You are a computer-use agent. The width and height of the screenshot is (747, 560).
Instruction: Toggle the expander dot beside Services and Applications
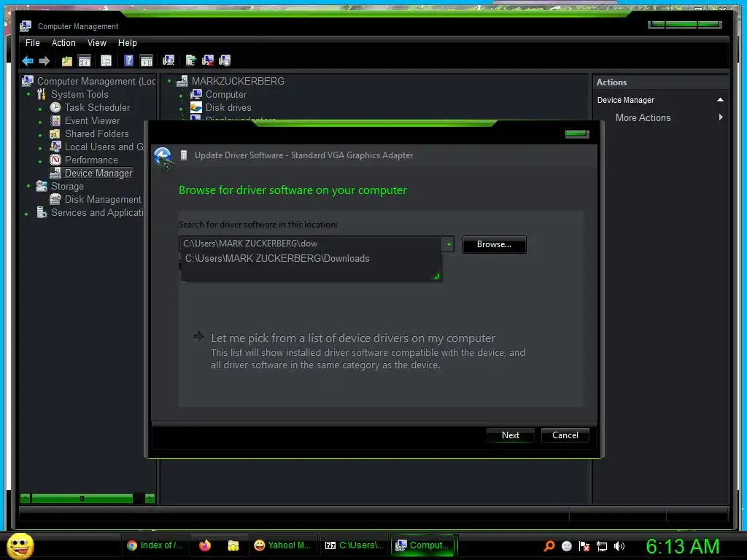coord(26,214)
